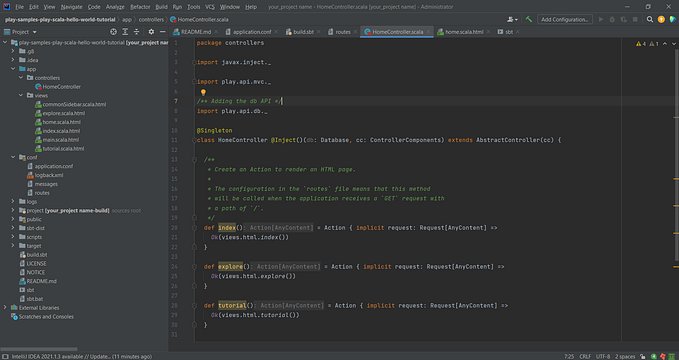This screenshot has width=679, height=360.
Task: Open the Refactor menu
Action: 140,7
